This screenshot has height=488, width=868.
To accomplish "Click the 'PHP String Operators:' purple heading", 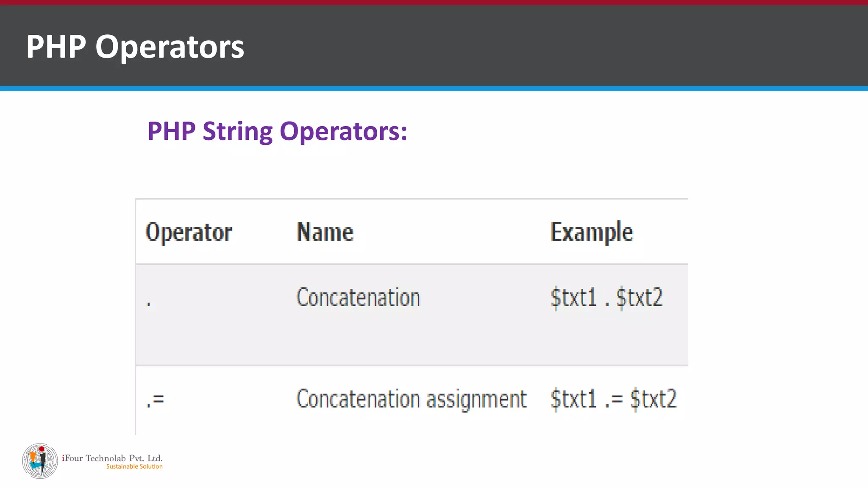I will click(277, 131).
